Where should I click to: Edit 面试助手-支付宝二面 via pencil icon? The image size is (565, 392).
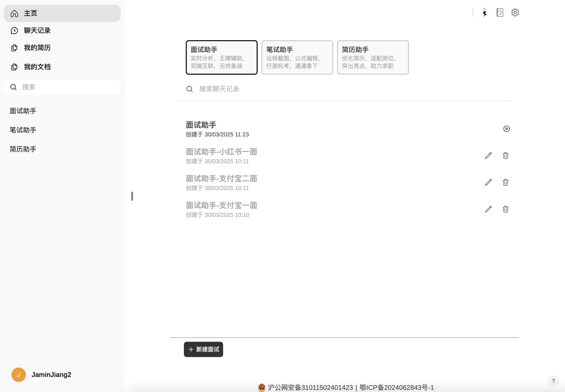click(x=488, y=182)
